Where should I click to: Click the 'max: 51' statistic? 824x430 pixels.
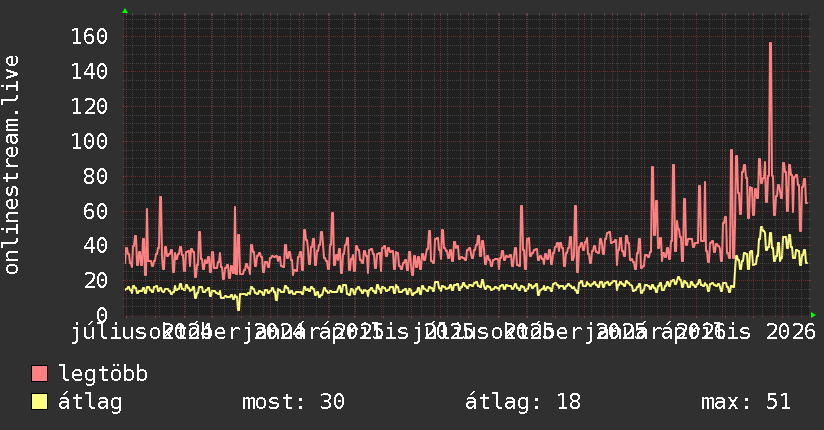tap(746, 402)
